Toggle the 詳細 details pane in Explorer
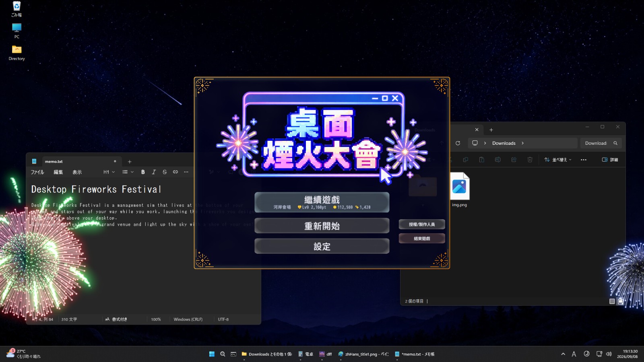 tap(610, 160)
